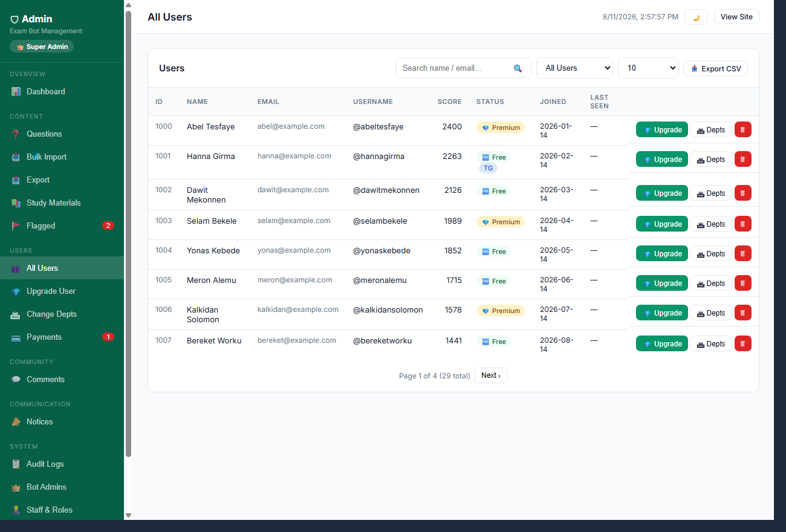Delete Selam Bekele using trash icon

point(743,224)
